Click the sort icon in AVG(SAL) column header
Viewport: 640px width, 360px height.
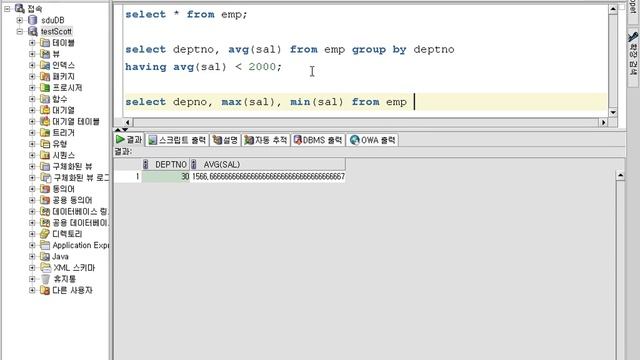click(x=194, y=164)
